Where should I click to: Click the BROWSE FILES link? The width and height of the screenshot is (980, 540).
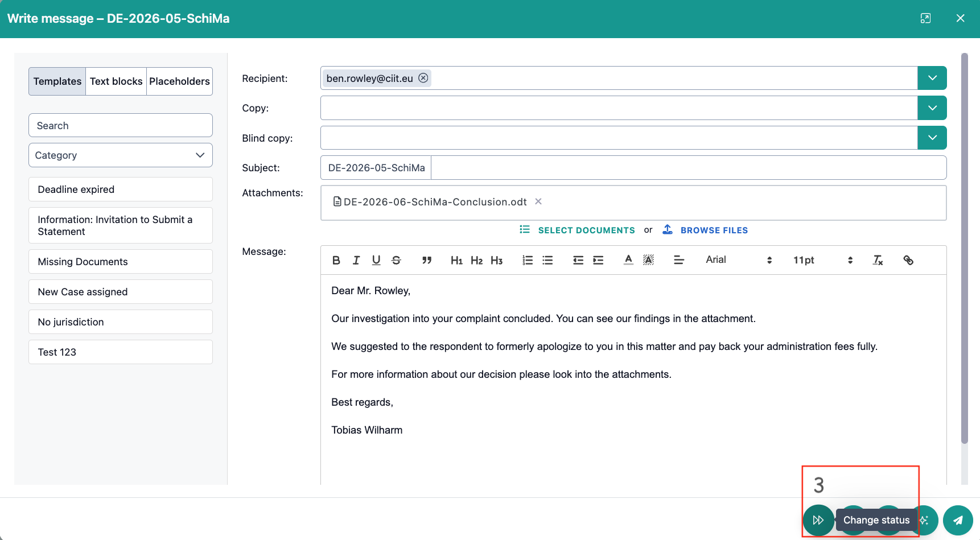point(714,230)
